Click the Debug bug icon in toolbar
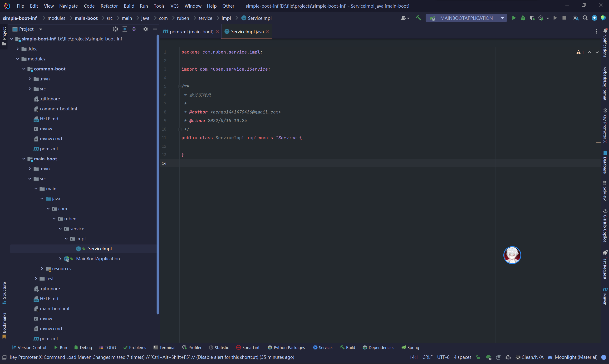 (523, 18)
